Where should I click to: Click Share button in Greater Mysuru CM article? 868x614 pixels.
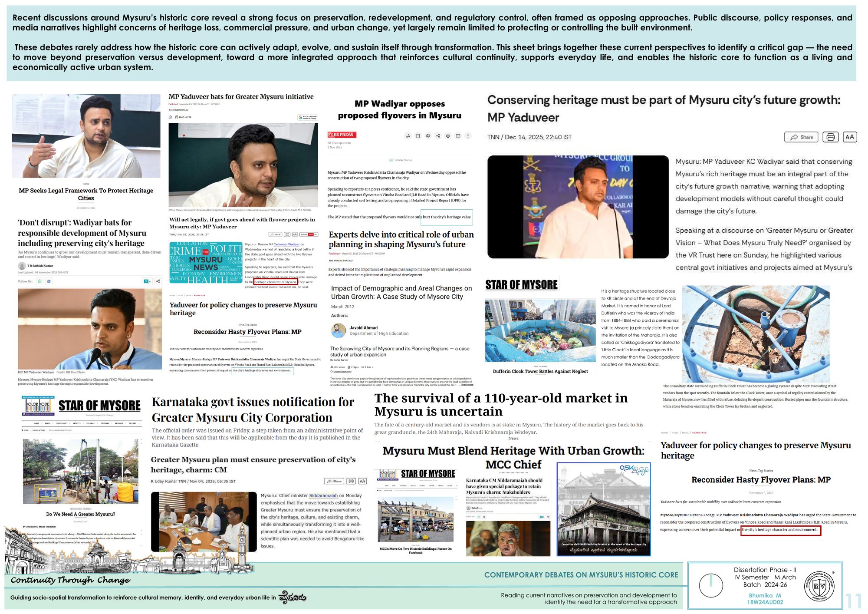pyautogui.click(x=334, y=481)
